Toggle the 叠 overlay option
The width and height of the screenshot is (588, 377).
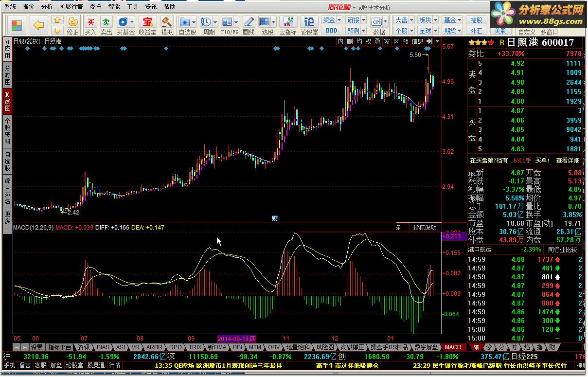[x=378, y=42]
